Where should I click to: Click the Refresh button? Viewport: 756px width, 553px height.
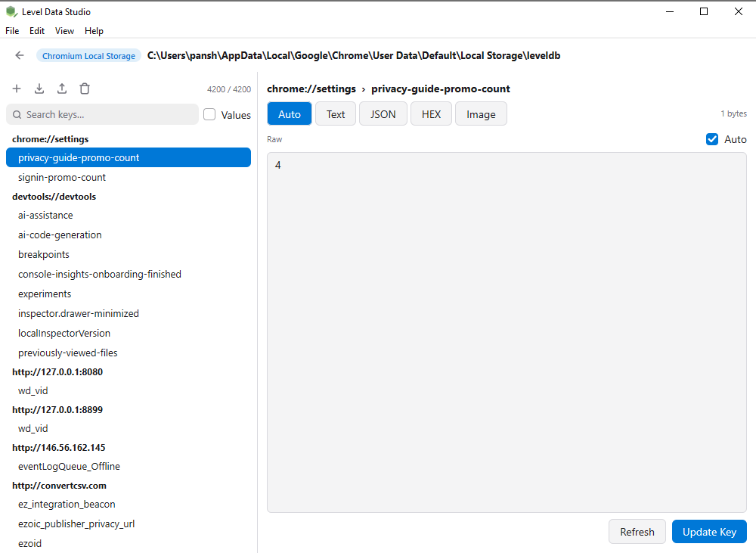point(637,532)
